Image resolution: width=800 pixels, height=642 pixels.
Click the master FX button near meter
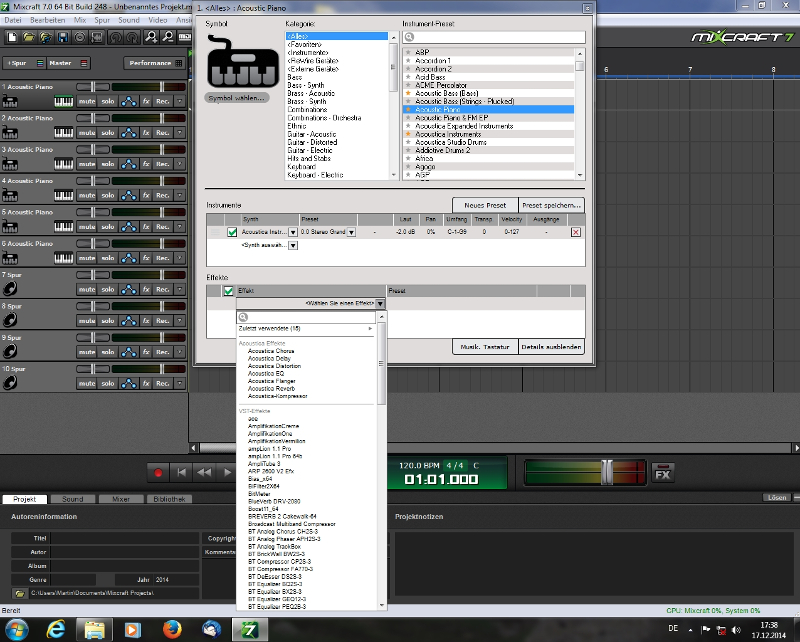(663, 474)
